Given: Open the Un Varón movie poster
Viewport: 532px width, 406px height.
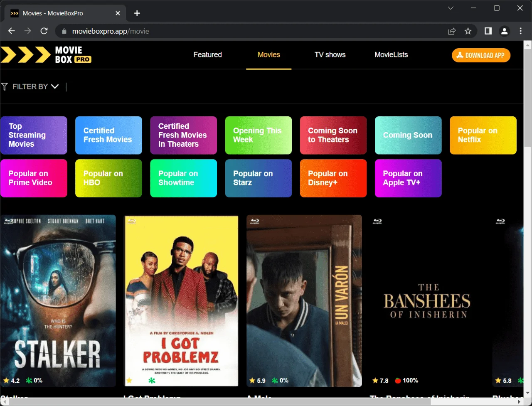Looking at the screenshot, I should [304, 301].
